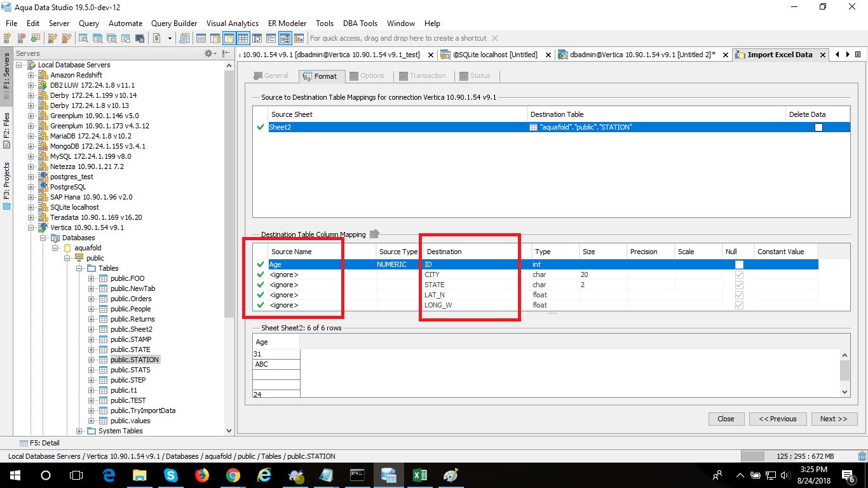Viewport: 868px width, 488px height.
Task: Click the ABC cell in the sheet preview
Action: point(276,365)
